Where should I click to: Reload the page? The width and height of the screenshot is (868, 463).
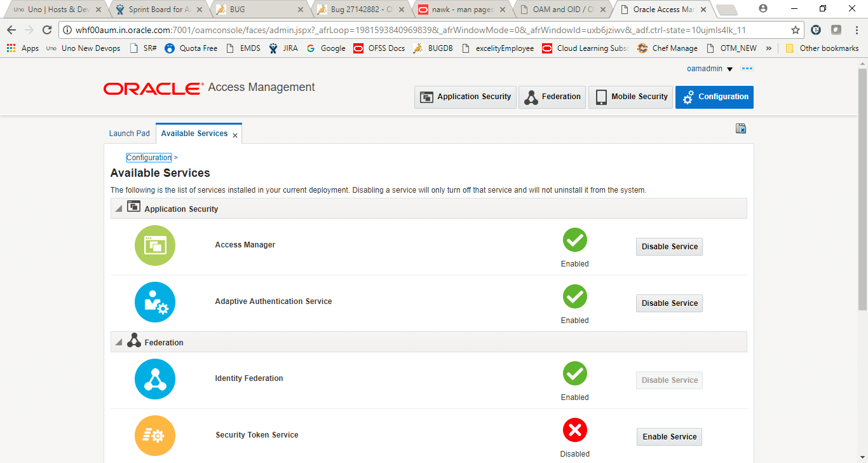[47, 30]
